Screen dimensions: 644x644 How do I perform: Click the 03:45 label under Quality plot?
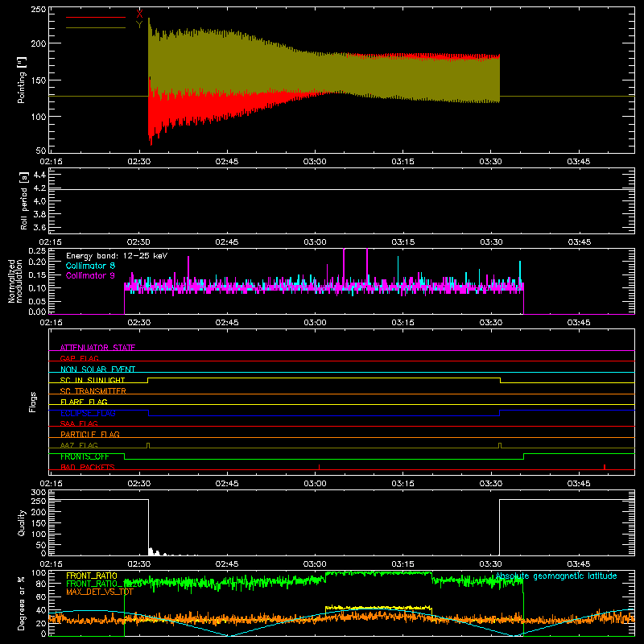[x=579, y=564]
